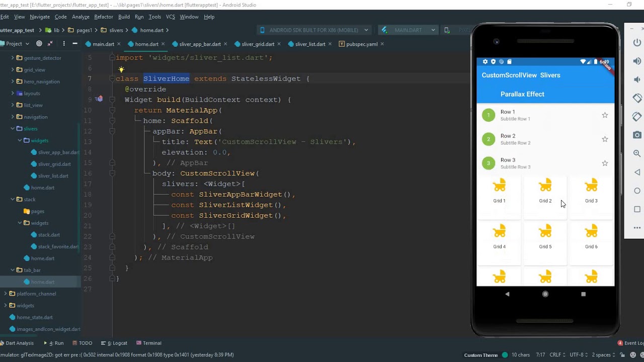
Task: Close the sliver_grid.dart tab
Action: (x=279, y=44)
